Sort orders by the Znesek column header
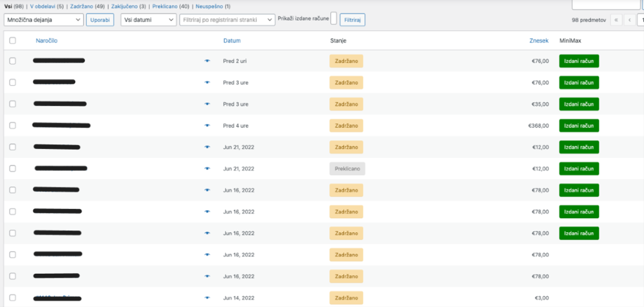The width and height of the screenshot is (644, 307). click(x=538, y=41)
